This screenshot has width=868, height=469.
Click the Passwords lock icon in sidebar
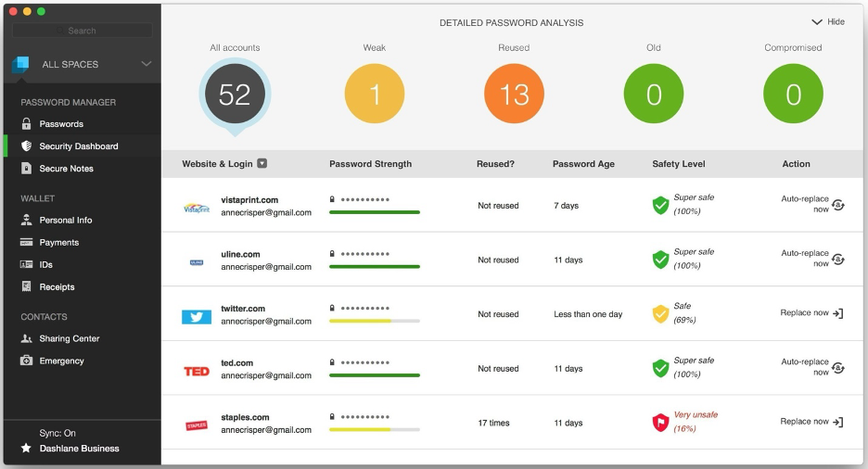pyautogui.click(x=26, y=123)
